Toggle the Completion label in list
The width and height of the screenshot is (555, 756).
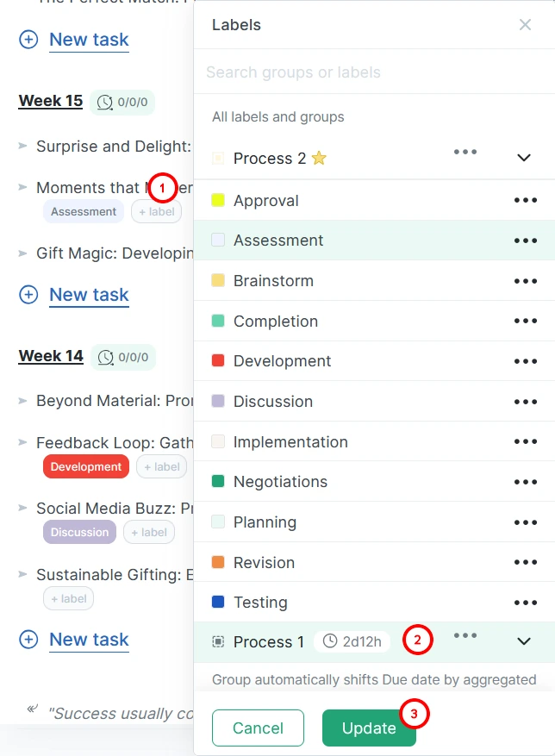pos(275,322)
